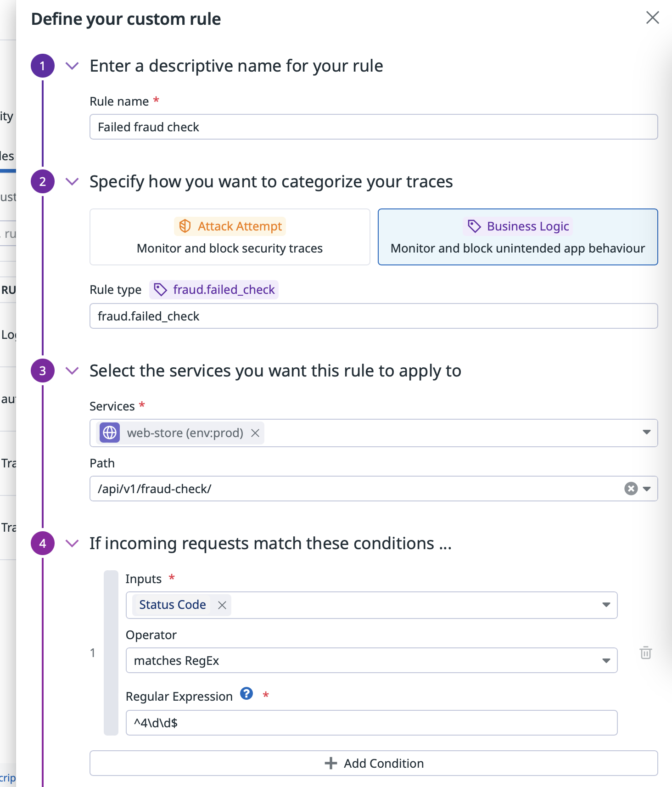Image resolution: width=672 pixels, height=787 pixels.
Task: Clear the Path field value
Action: [x=631, y=489]
